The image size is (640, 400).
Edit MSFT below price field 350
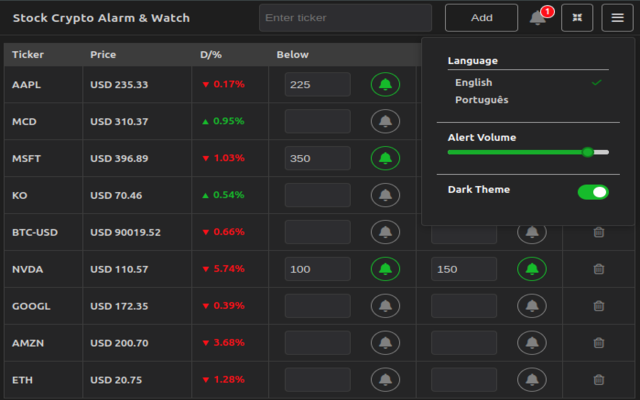(318, 158)
